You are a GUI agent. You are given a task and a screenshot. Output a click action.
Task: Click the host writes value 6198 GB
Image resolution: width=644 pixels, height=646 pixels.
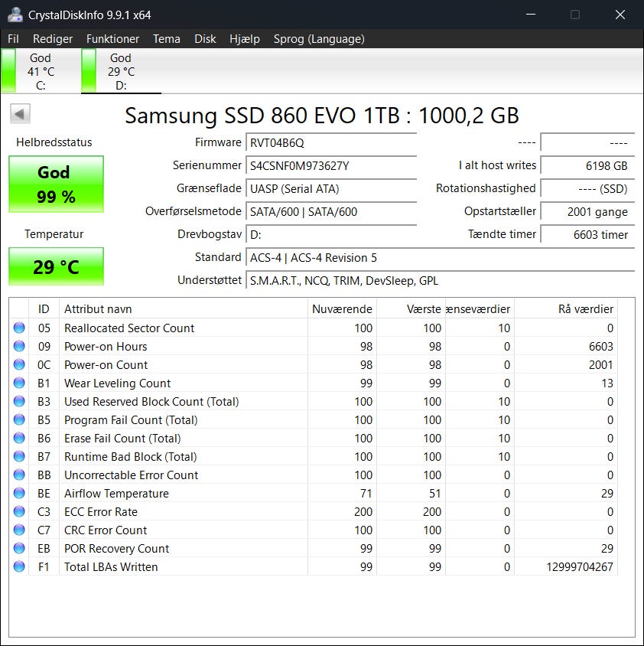587,166
